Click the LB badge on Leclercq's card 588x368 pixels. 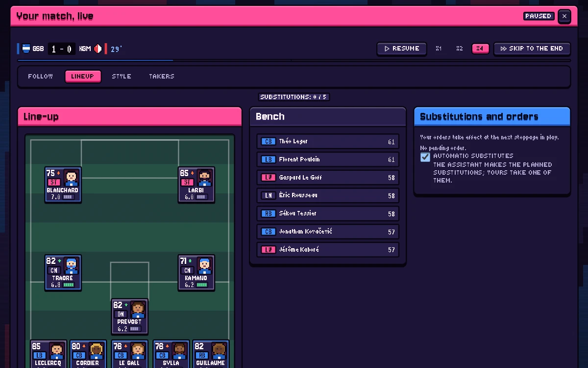coord(39,355)
